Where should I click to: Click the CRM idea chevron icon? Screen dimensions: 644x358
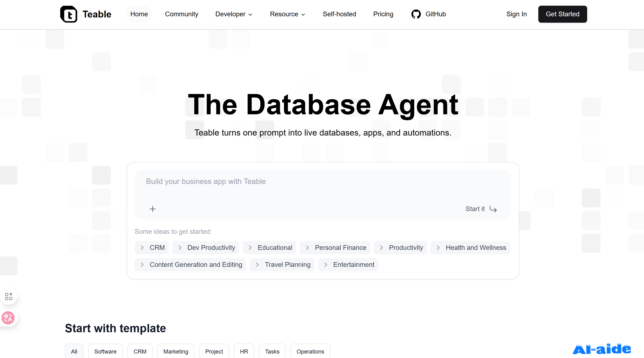coord(142,247)
